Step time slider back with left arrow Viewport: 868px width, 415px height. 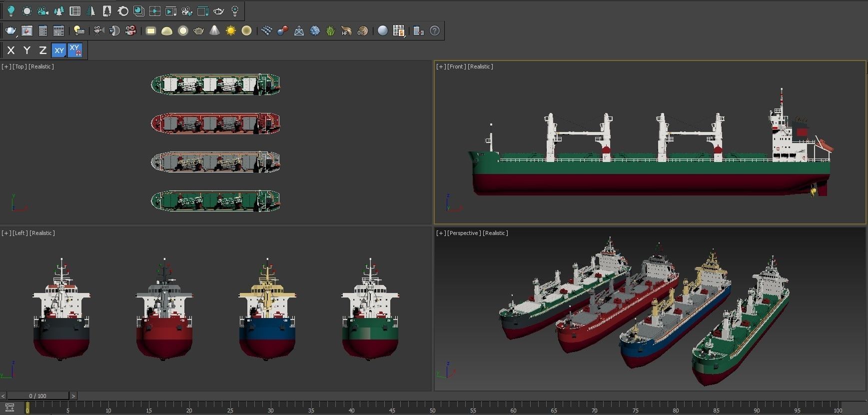[x=3, y=396]
